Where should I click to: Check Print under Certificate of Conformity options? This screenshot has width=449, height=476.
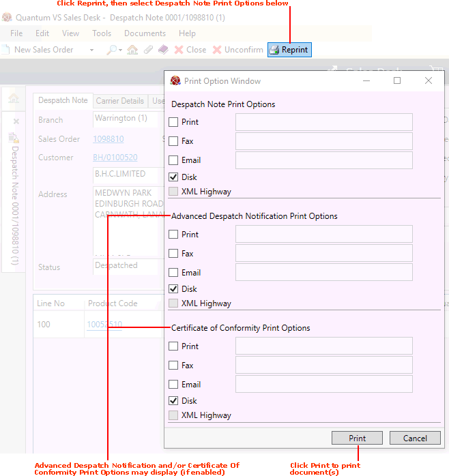click(x=173, y=346)
